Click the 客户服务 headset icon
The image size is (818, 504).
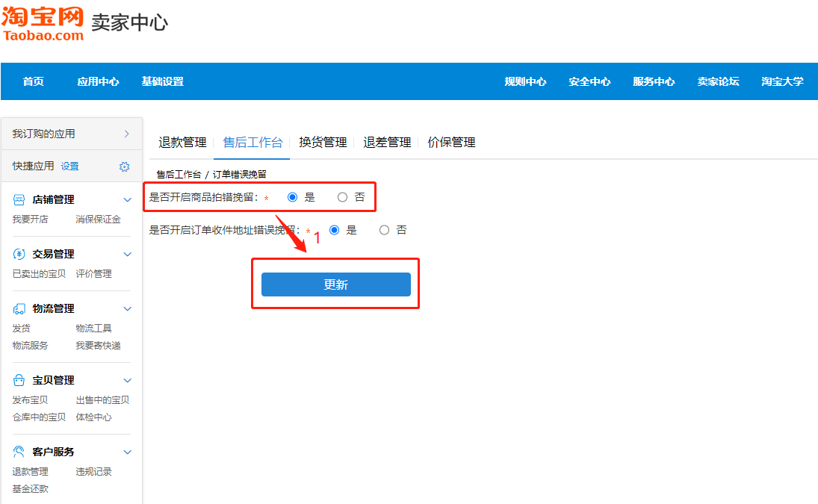click(x=19, y=452)
